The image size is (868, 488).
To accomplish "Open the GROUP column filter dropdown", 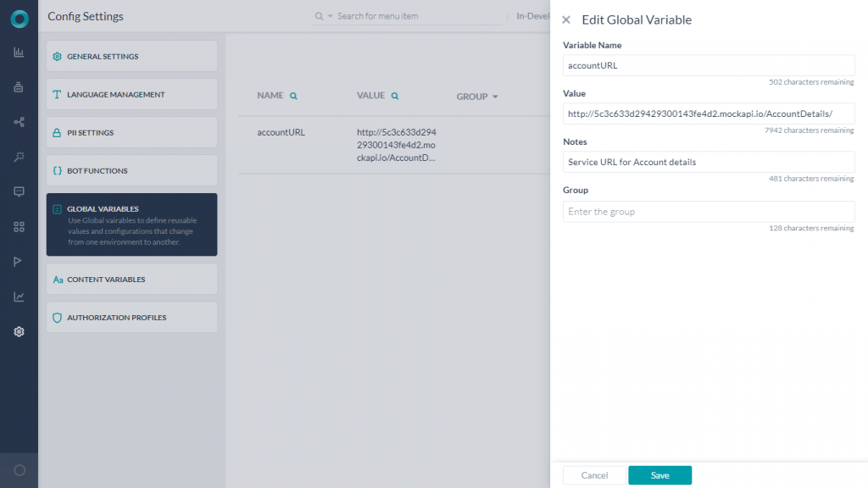I will pyautogui.click(x=494, y=97).
